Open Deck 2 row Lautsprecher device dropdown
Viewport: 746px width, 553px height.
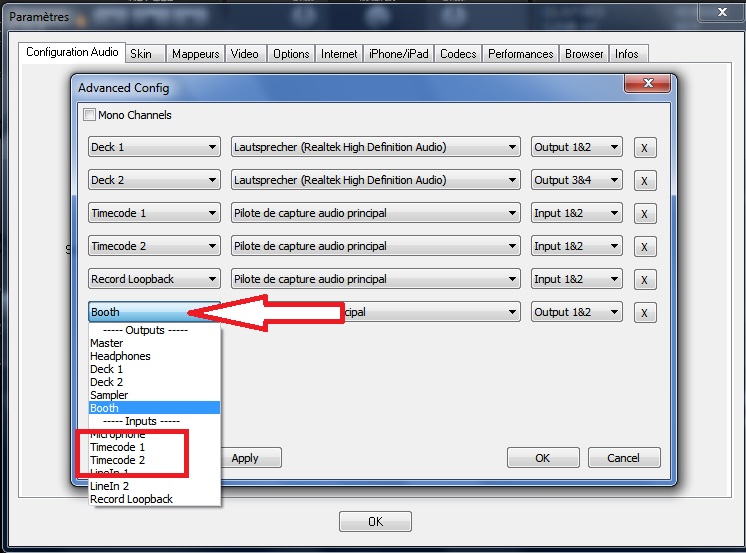tap(375, 180)
